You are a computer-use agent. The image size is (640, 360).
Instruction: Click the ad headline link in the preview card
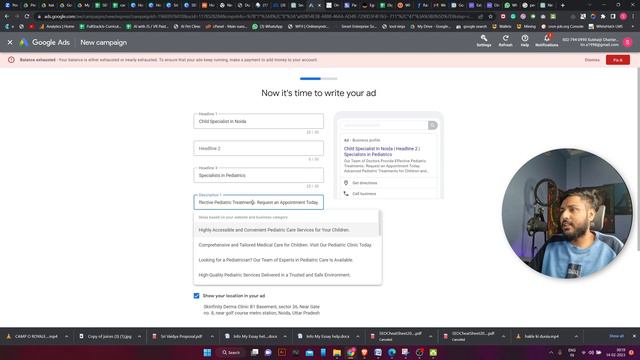(x=382, y=151)
